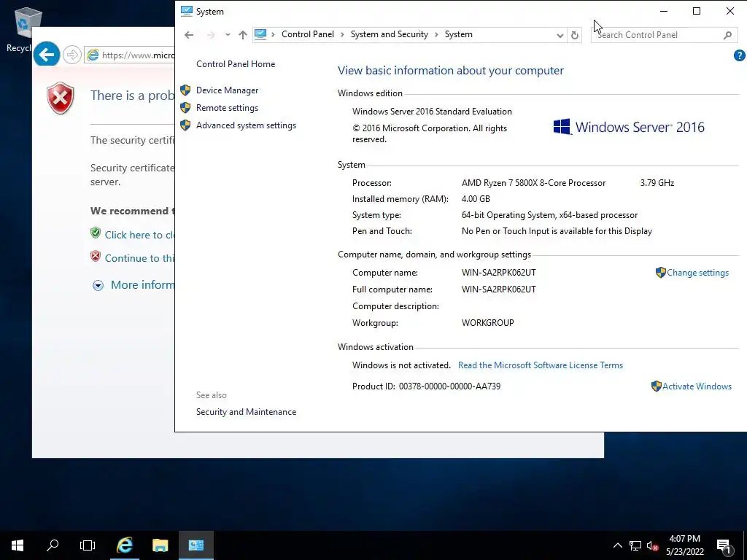
Task: Expand the address bar history dropdown
Action: (560, 35)
